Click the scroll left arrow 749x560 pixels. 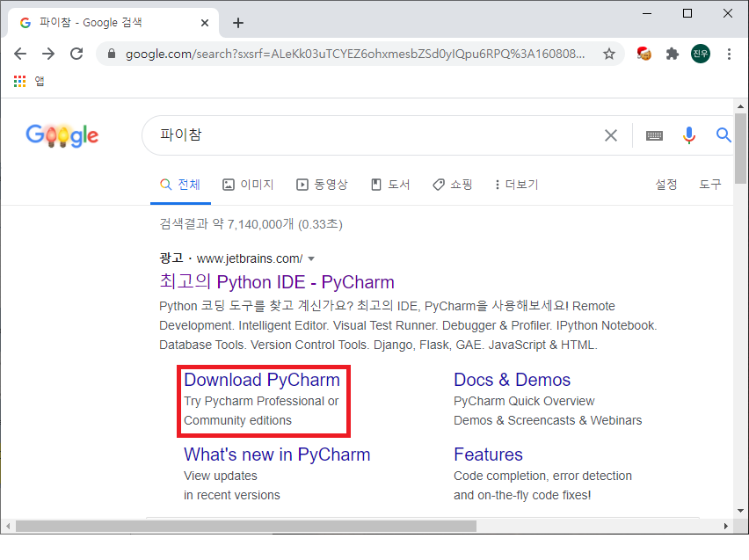[8, 526]
